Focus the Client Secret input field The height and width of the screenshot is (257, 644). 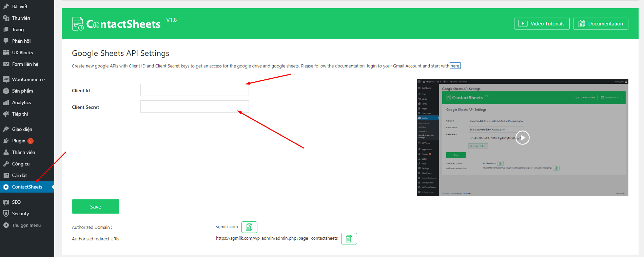(195, 106)
